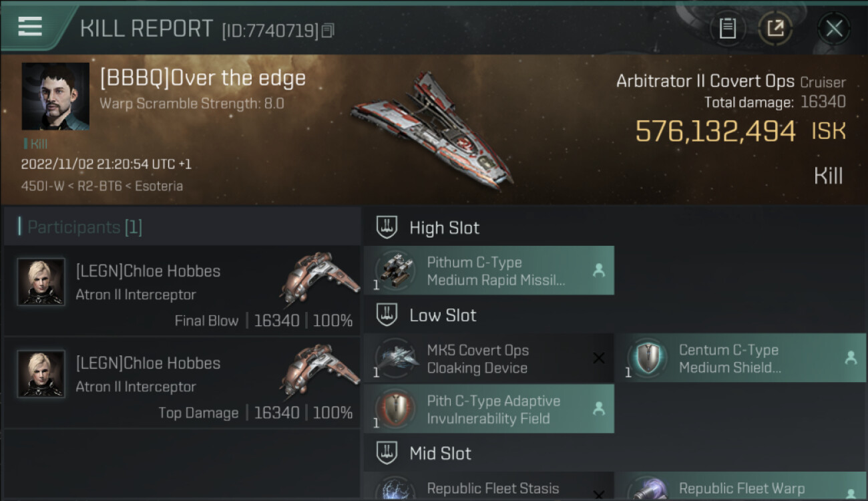Open Chloe Hobbes Top Damage portrait
This screenshot has width=868, height=501.
click(x=41, y=374)
